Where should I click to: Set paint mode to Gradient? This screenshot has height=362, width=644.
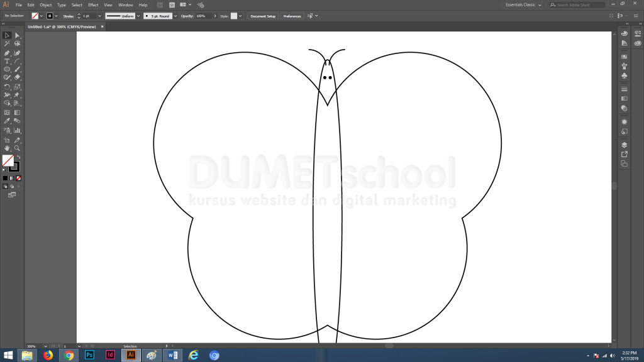[12, 178]
